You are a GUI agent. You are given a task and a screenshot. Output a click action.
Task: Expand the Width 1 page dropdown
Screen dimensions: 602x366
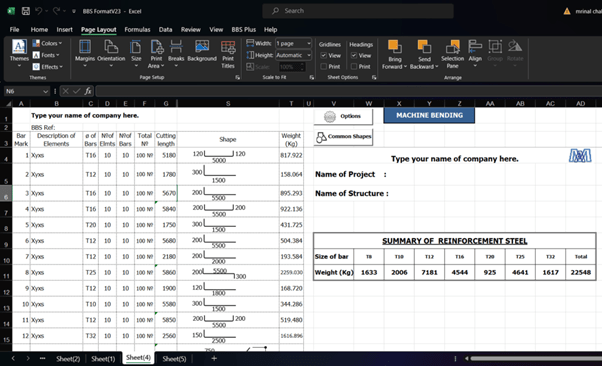[309, 43]
